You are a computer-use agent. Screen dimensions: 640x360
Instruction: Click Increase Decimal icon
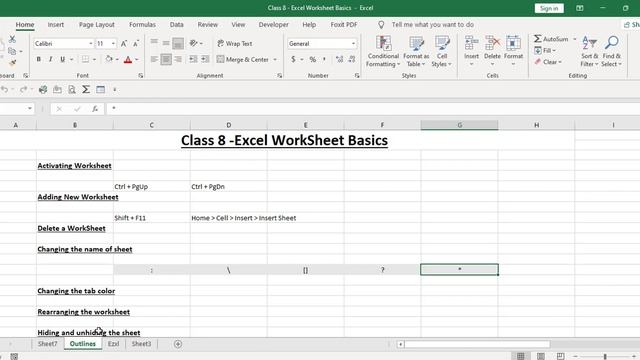339,60
